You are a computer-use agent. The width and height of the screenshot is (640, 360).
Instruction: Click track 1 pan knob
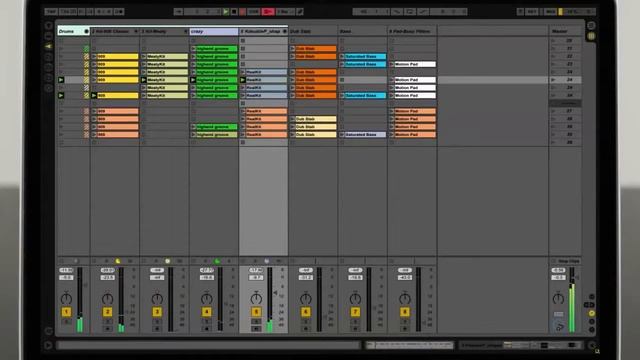tap(66, 298)
